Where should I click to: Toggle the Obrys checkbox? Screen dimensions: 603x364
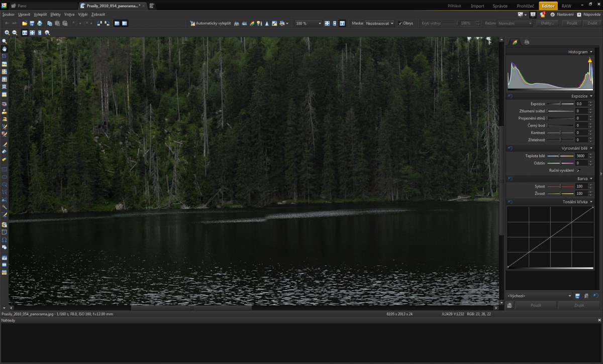(400, 24)
